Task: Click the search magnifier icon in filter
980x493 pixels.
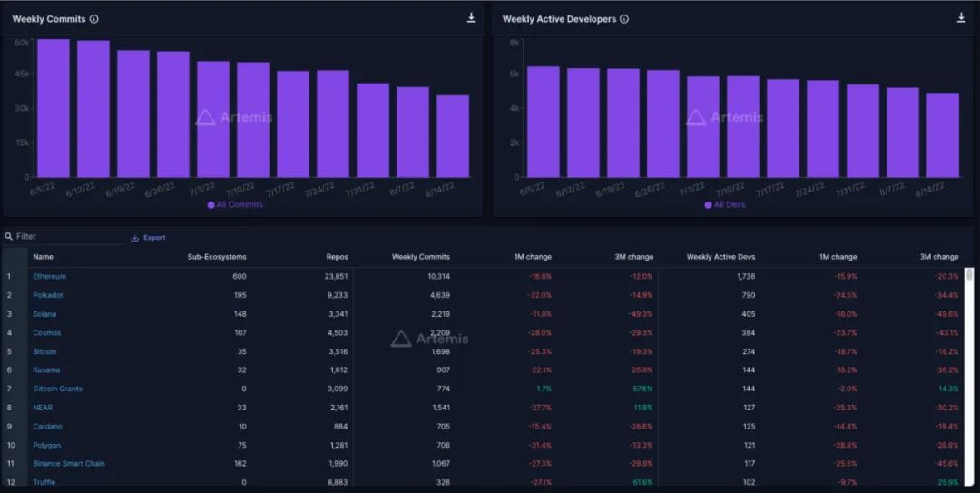Action: coord(9,237)
